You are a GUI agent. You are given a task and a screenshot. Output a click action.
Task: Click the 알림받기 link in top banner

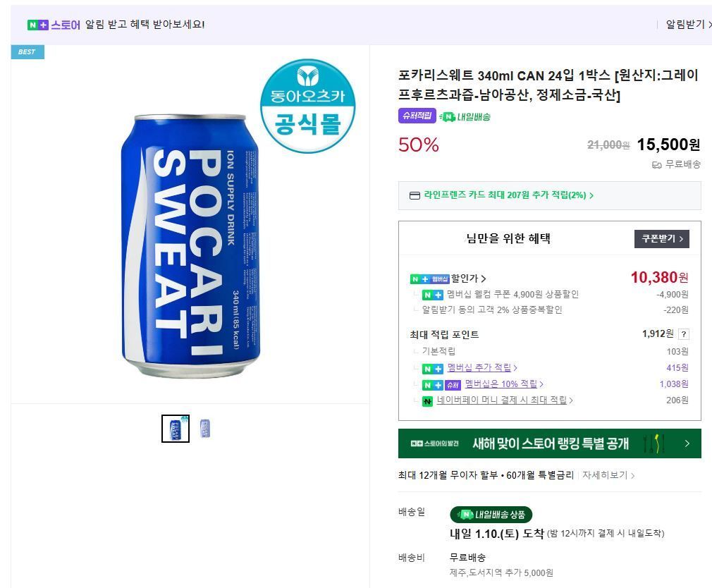(x=688, y=25)
